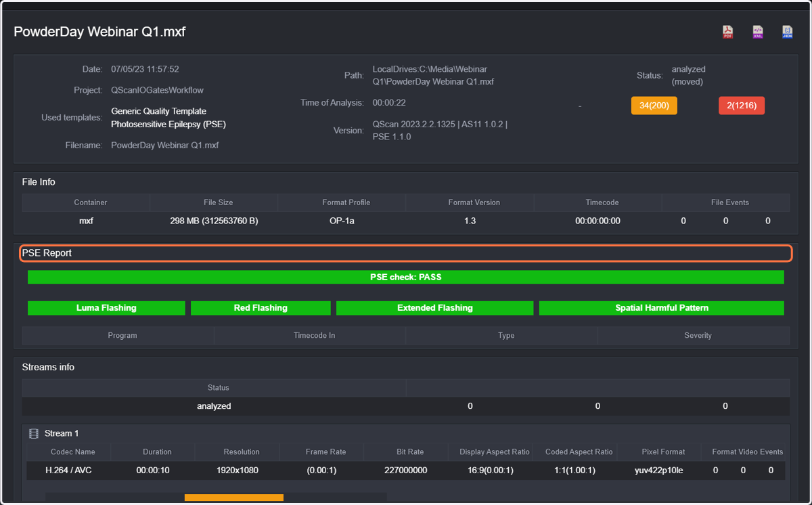Click the analyzed (moved) status value
812x505 pixels.
pyautogui.click(x=688, y=75)
